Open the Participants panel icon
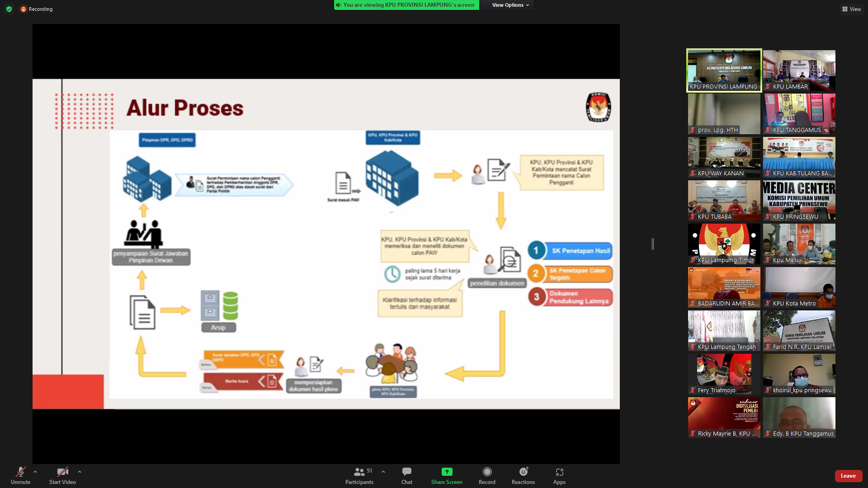868x488 pixels. (x=359, y=472)
